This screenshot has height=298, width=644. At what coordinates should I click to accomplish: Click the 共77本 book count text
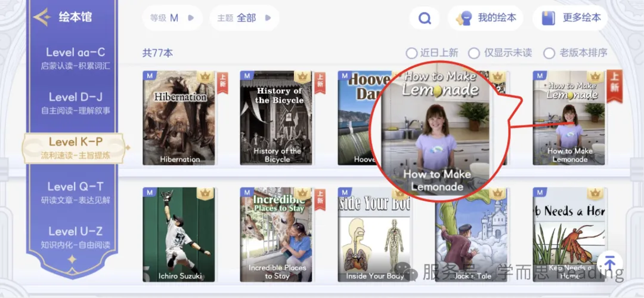tap(157, 53)
